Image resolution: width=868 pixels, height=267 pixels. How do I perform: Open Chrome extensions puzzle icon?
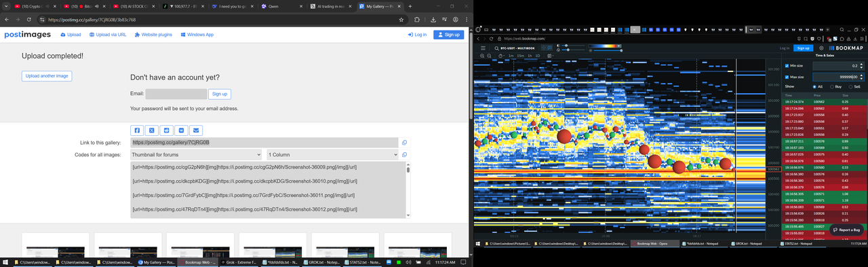pos(417,20)
